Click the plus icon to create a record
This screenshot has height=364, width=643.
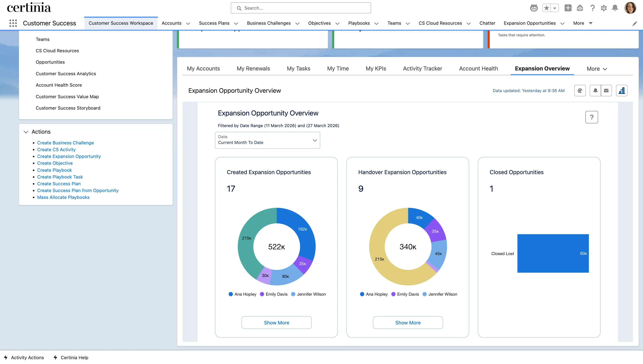pyautogui.click(x=568, y=8)
